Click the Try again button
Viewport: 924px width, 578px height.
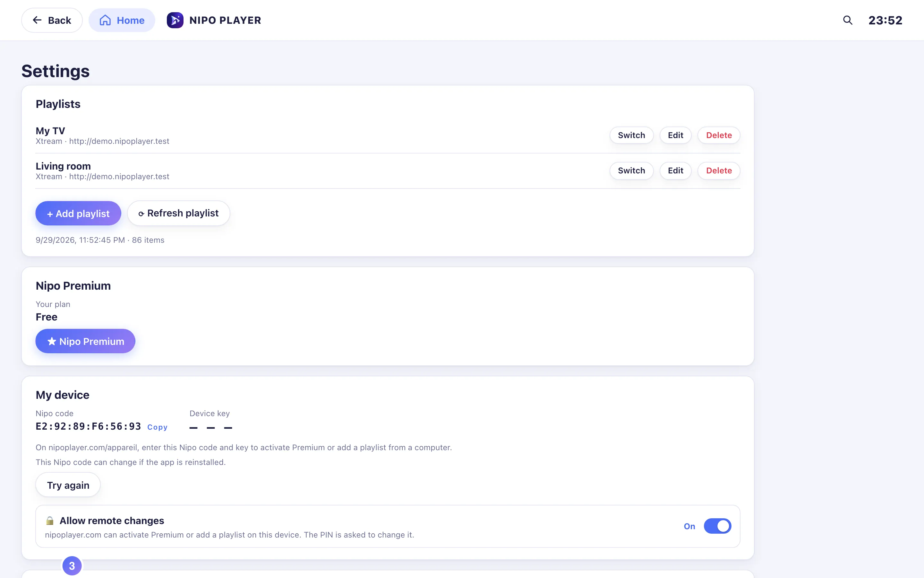(68, 485)
